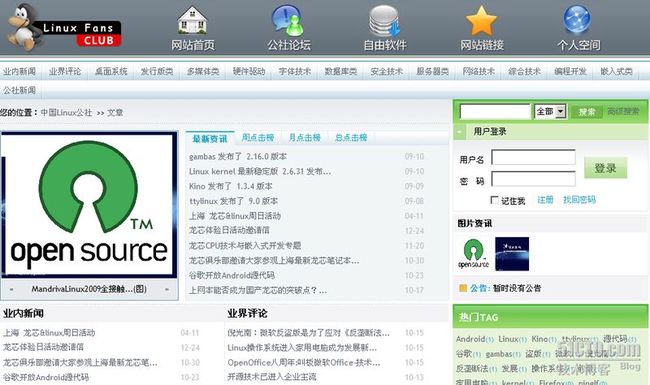This screenshot has width=650, height=385.
Task: Open the 编程开发 menu item
Action: coord(570,71)
